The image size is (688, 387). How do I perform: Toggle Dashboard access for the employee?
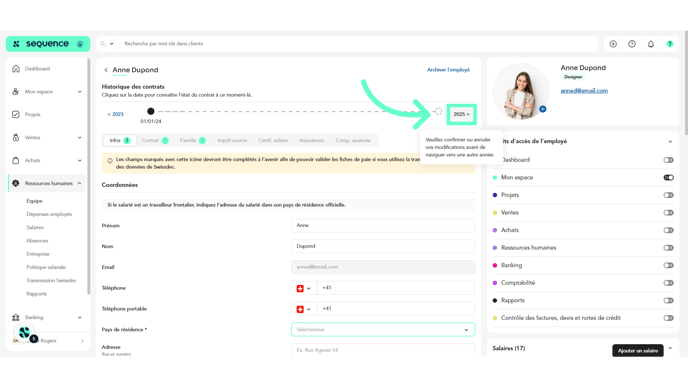pos(668,160)
